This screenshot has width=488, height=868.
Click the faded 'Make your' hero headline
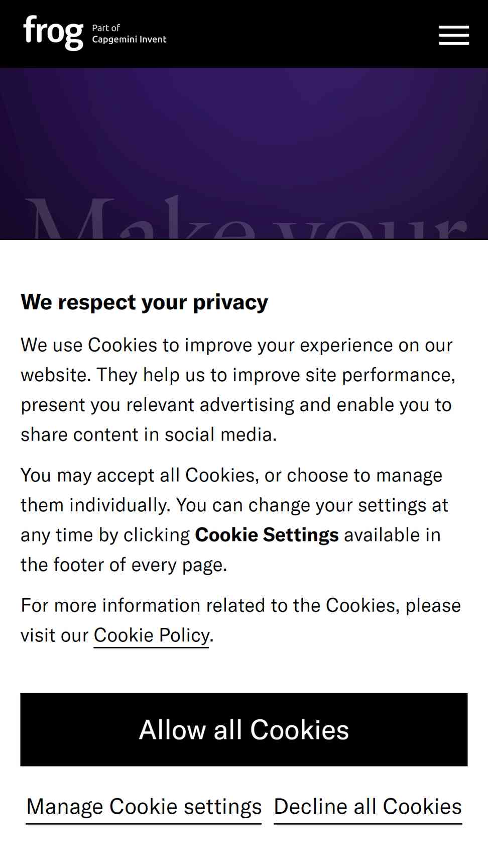click(x=246, y=218)
